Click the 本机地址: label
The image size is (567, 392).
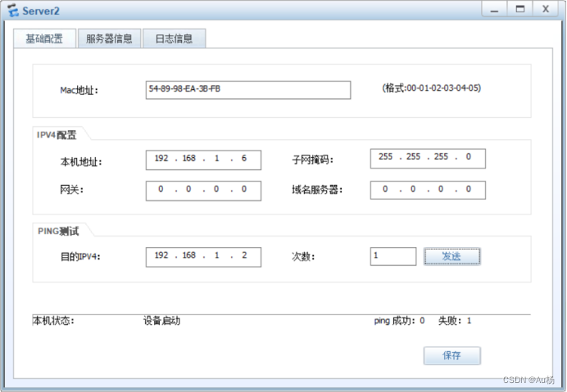[x=81, y=162]
